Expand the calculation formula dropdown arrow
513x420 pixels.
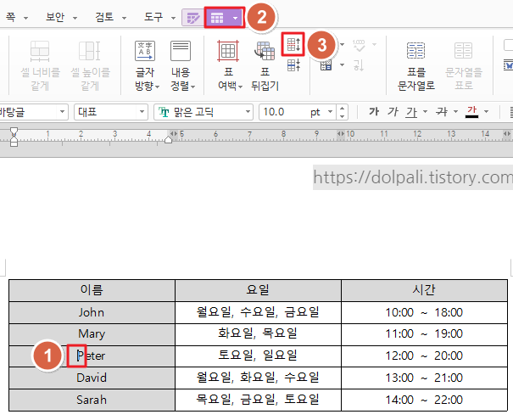[342, 64]
